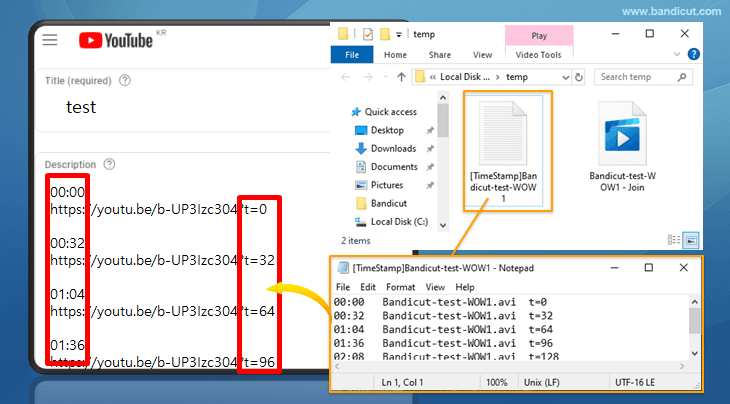Screen dimensions: 730x404
Task: Open the Bandicut folder in the navigation pane
Action: pos(381,203)
